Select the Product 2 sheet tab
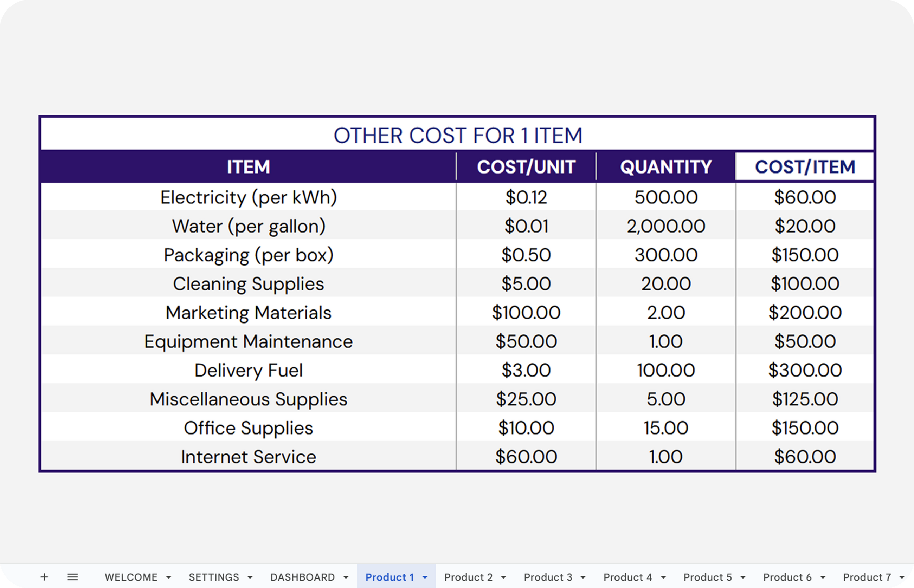This screenshot has height=588, width=914. tap(468, 577)
